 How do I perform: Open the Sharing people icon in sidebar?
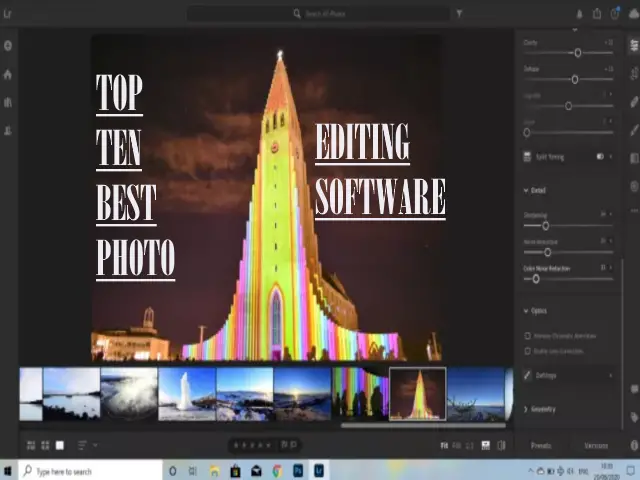tap(8, 130)
